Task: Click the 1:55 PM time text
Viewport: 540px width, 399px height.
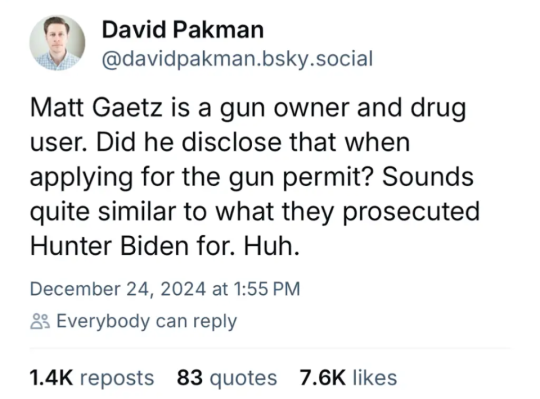Action: coord(267,288)
